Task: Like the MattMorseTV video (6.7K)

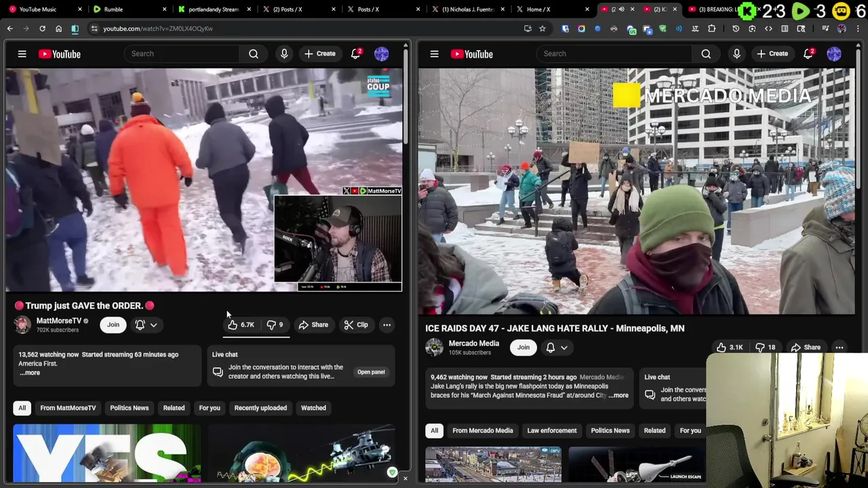Action: click(241, 325)
